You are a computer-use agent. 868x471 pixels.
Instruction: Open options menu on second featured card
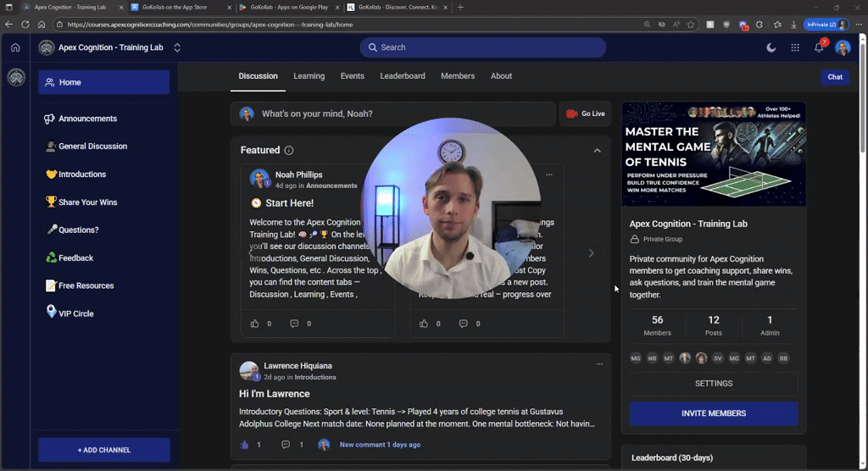tap(549, 175)
